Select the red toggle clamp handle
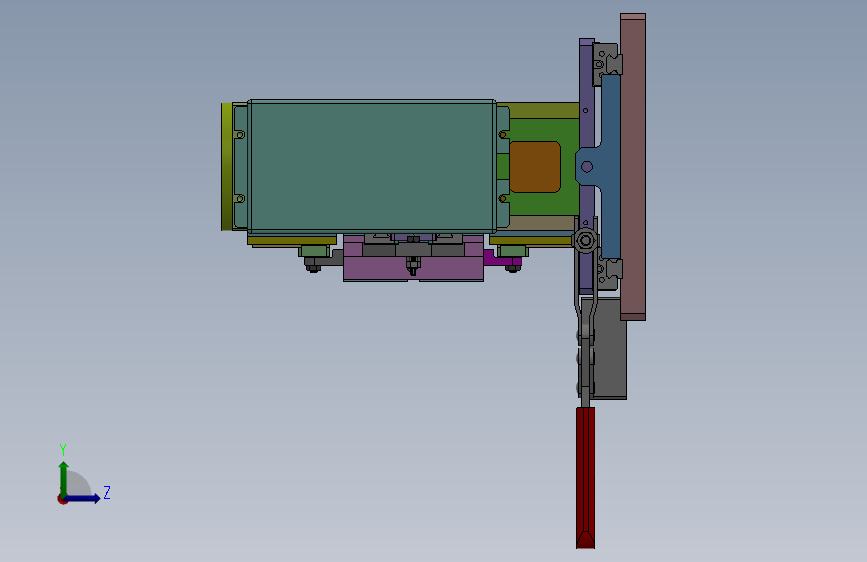This screenshot has height=562, width=867. pos(585,478)
